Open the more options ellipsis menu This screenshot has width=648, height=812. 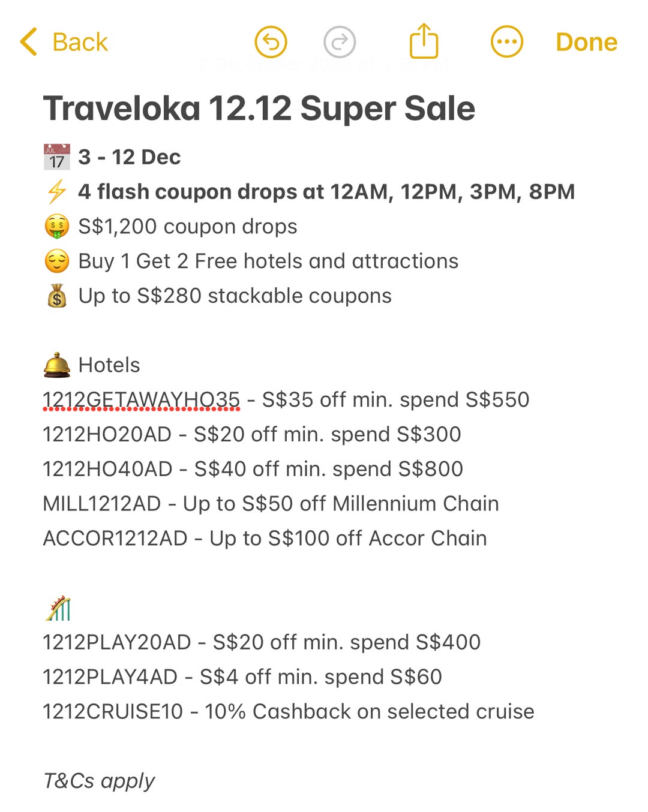tap(506, 42)
